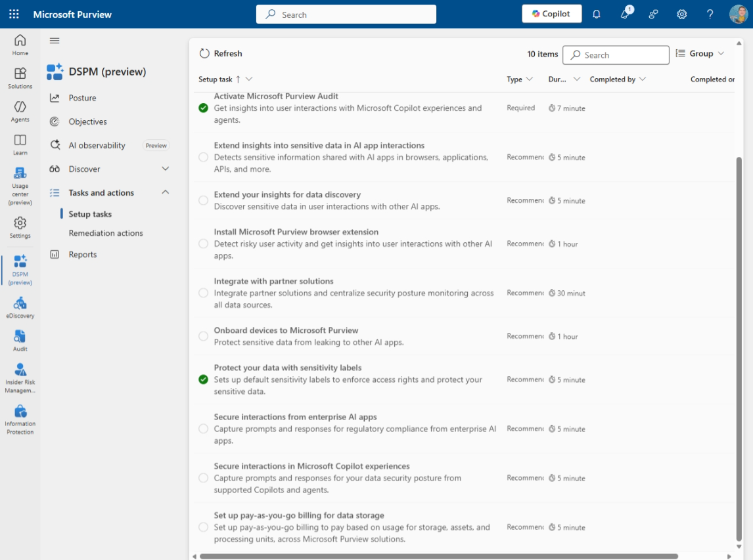The width and height of the screenshot is (753, 560).
Task: Select the completion circle for 'Integrate with partner solutions'
Action: click(x=203, y=292)
